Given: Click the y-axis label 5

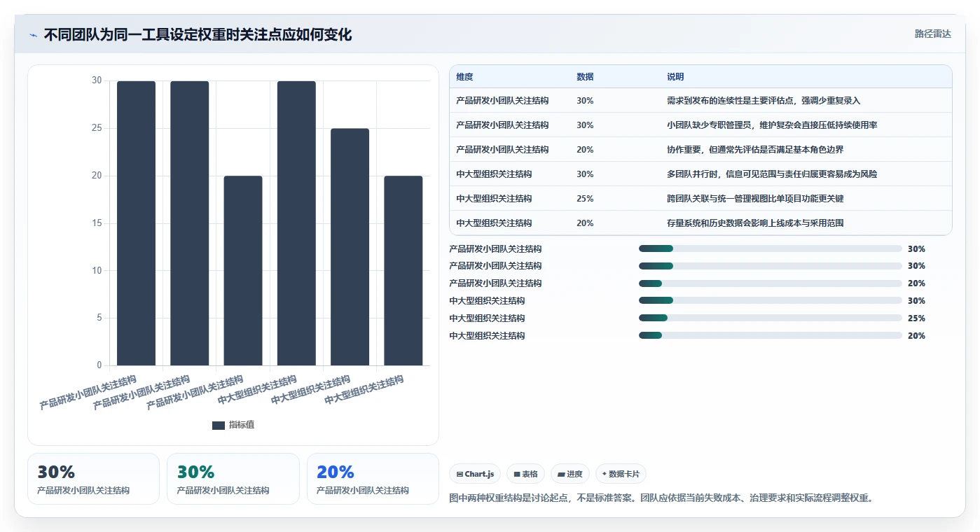Looking at the screenshot, I should tap(99, 318).
